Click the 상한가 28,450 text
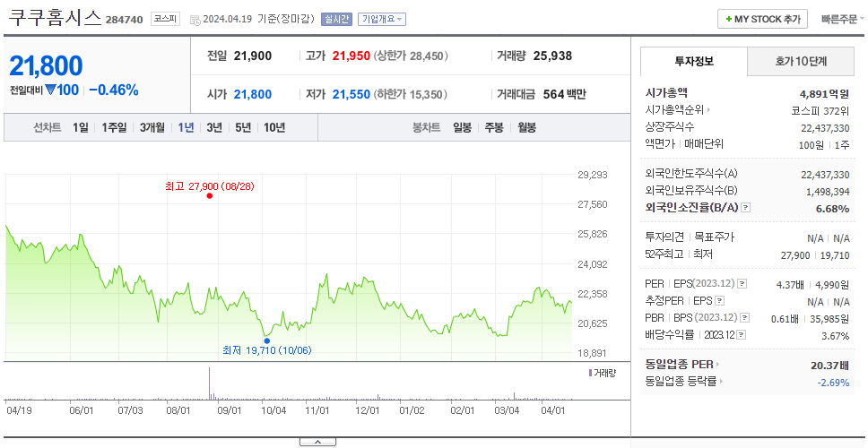The width and height of the screenshot is (868, 448). pyautogui.click(x=412, y=56)
